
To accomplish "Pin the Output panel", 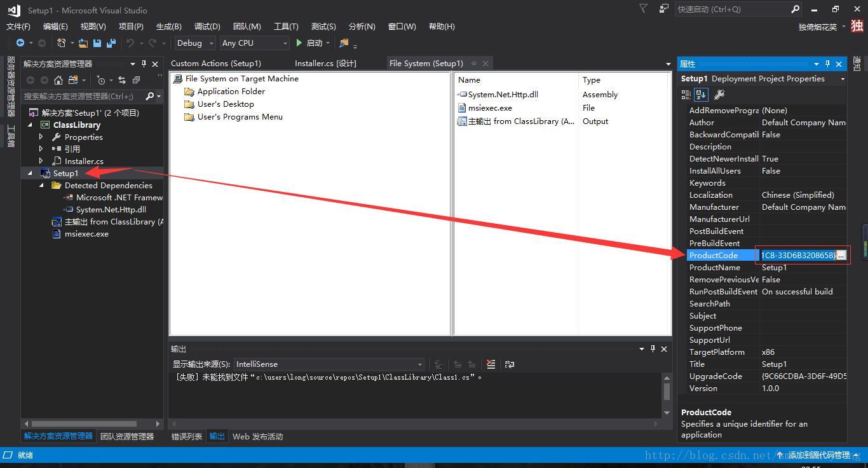I will (653, 348).
